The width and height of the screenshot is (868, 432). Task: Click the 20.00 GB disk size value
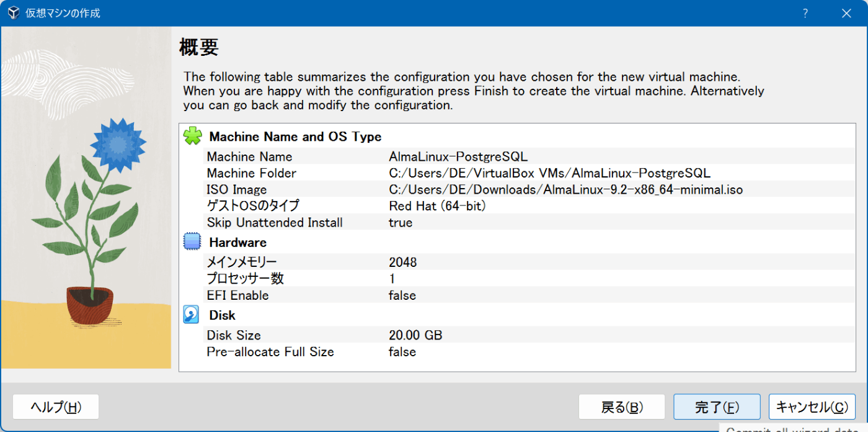[x=415, y=335]
